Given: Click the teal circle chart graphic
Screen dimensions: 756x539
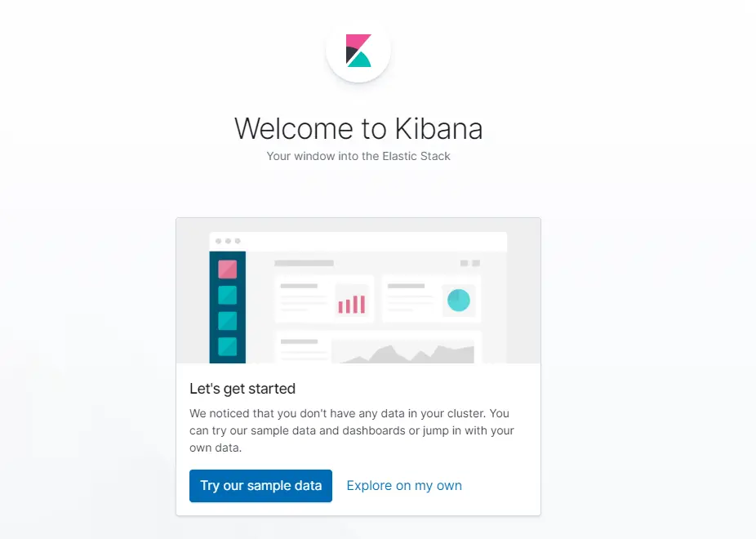Looking at the screenshot, I should (x=459, y=301).
